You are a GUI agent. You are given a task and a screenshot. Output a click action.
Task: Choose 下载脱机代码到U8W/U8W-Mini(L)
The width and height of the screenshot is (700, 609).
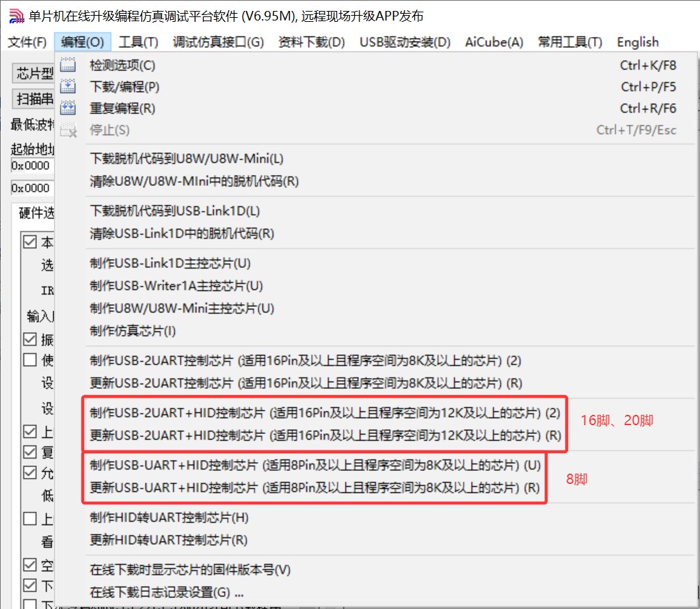(x=376, y=159)
